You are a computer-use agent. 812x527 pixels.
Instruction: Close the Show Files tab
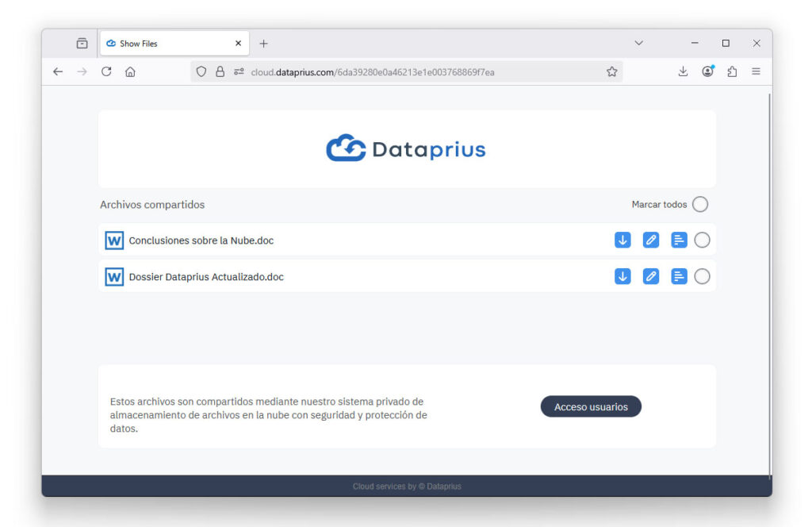(x=238, y=44)
